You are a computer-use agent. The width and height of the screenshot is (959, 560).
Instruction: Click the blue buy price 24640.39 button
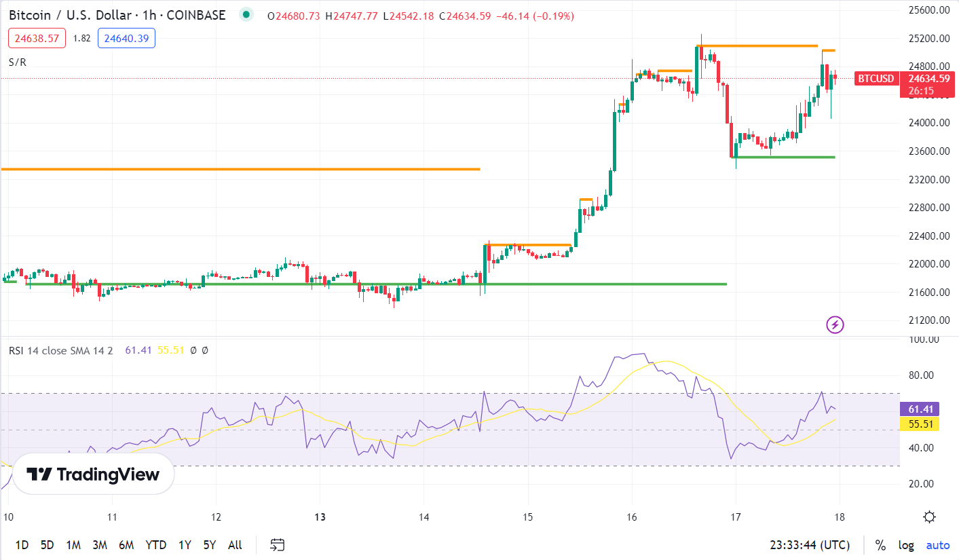(126, 39)
